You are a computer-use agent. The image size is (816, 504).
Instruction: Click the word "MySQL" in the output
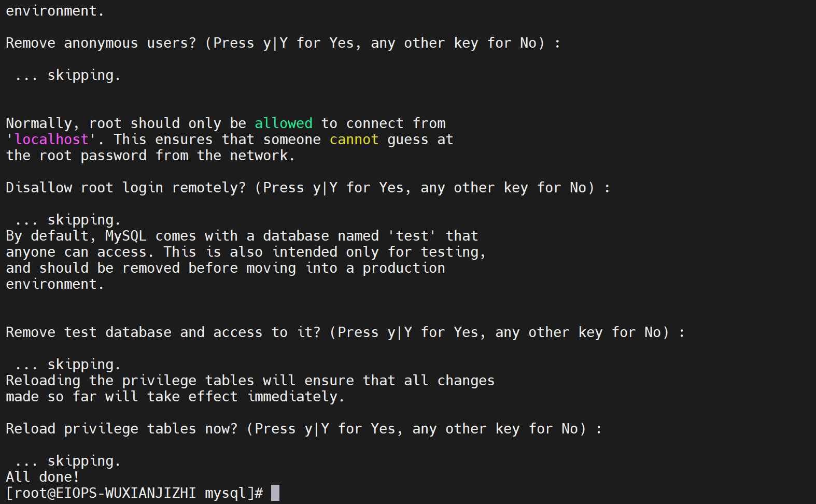click(x=125, y=236)
